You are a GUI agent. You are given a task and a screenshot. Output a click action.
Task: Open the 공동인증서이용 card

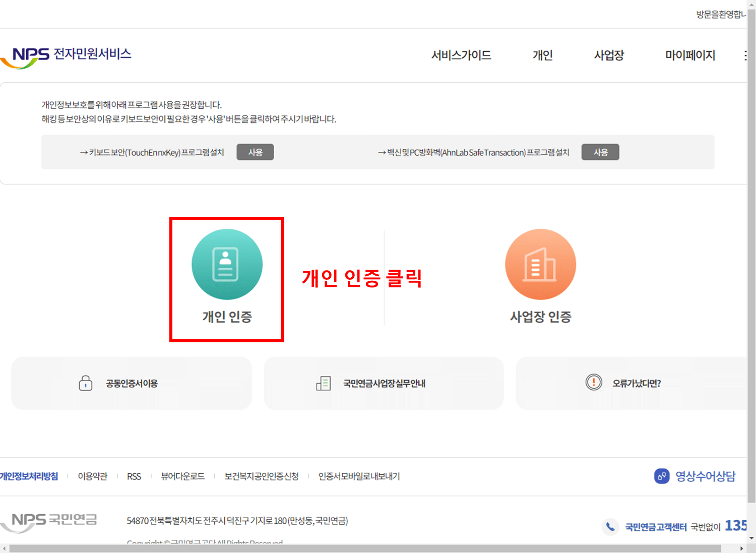point(131,383)
